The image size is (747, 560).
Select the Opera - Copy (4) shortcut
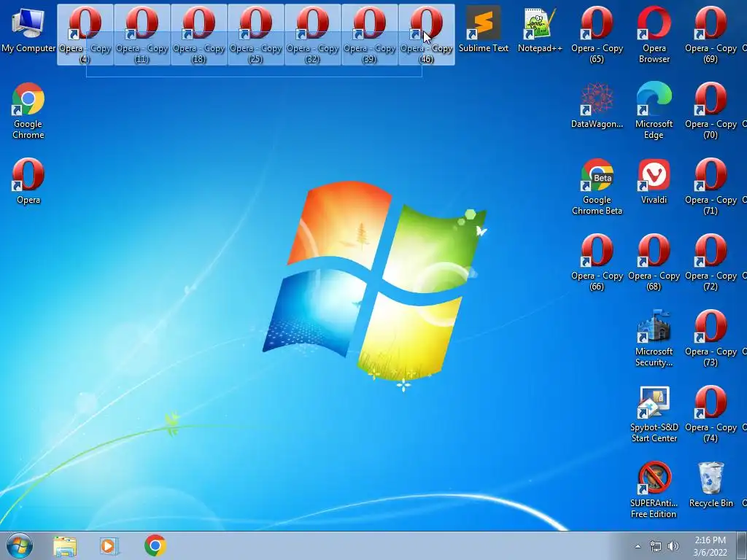[85, 35]
